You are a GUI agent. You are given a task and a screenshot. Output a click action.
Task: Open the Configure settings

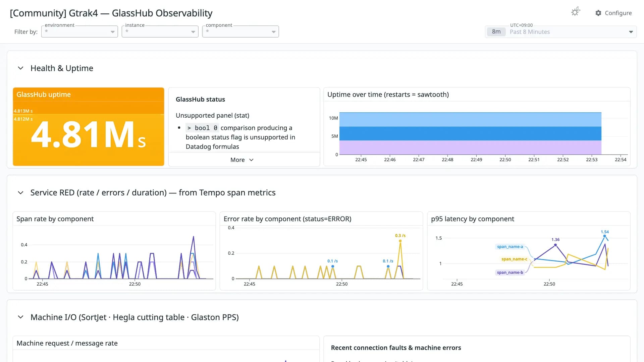click(x=613, y=13)
